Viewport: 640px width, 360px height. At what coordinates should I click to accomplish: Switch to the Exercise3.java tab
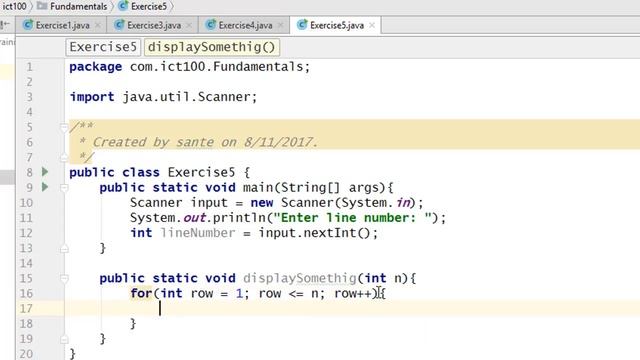(x=153, y=25)
